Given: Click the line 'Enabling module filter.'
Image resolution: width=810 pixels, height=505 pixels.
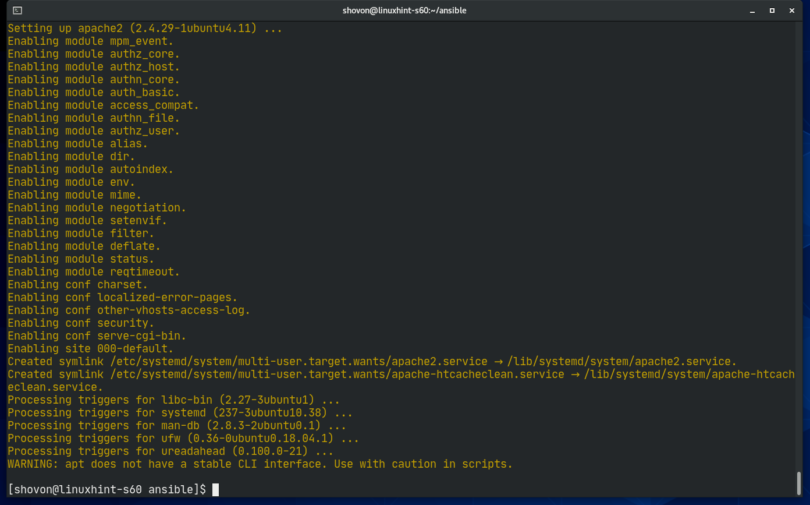Looking at the screenshot, I should click(x=81, y=233).
